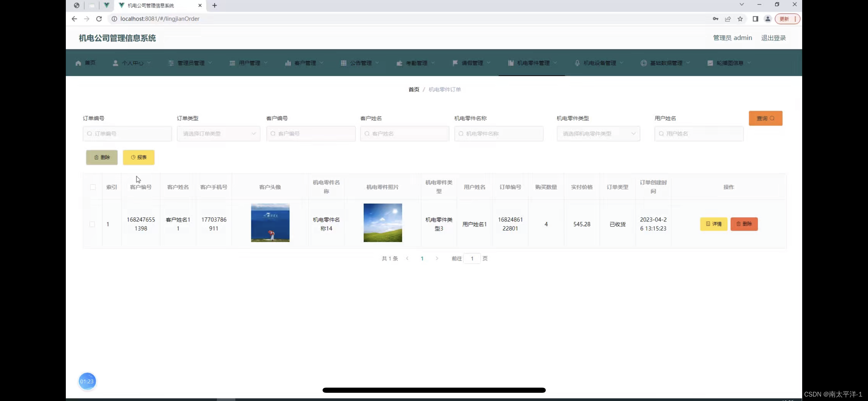
Task: Click the 删除 button above the table
Action: tap(102, 157)
